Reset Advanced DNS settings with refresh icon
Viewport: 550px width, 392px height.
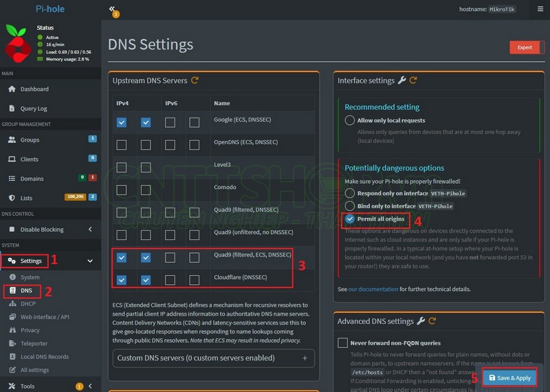[432, 320]
